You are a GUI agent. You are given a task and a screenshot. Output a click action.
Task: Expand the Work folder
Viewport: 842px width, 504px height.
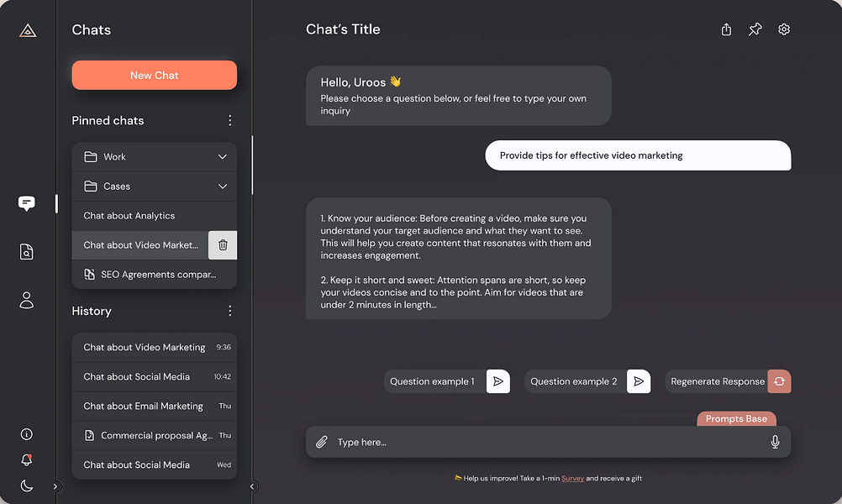click(x=223, y=156)
